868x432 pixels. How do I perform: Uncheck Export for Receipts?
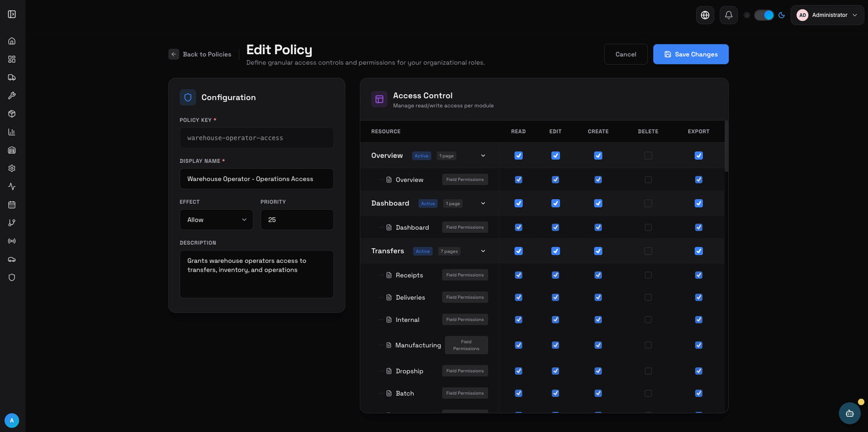(699, 275)
